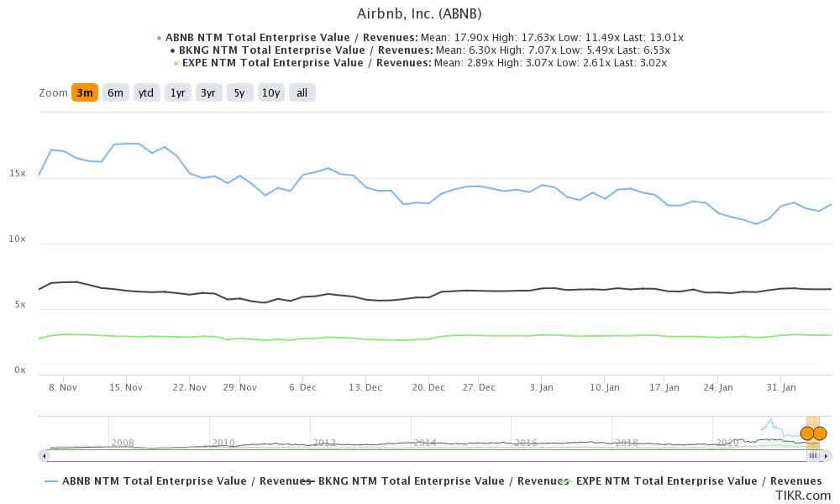Switch to the 5y view
The image size is (840, 504).
click(239, 92)
